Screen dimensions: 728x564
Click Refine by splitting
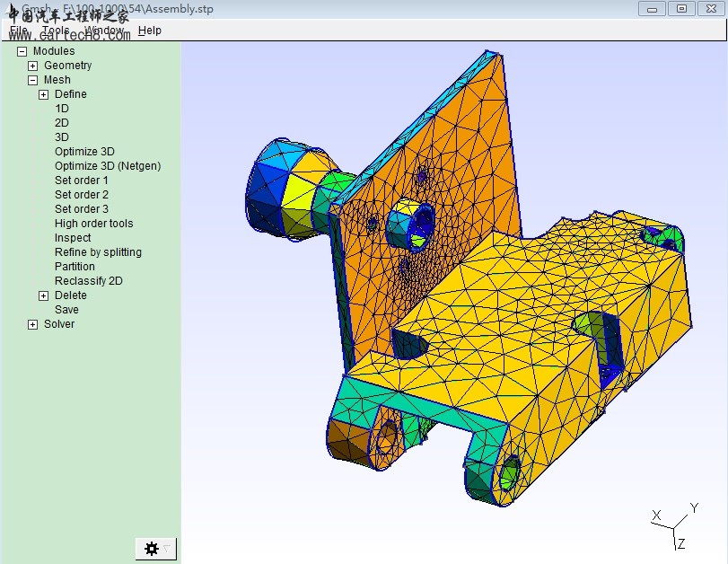98,252
